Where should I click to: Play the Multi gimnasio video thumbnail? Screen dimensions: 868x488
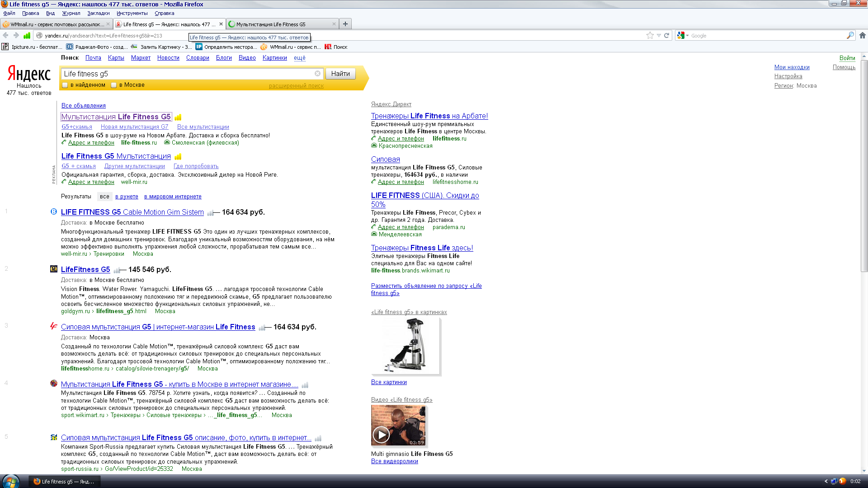381,434
